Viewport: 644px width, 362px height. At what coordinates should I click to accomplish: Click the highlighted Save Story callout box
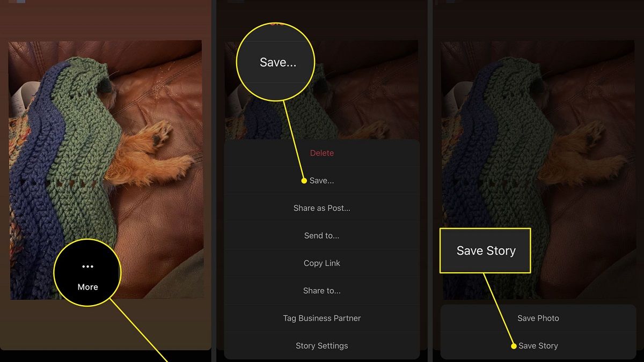point(485,250)
